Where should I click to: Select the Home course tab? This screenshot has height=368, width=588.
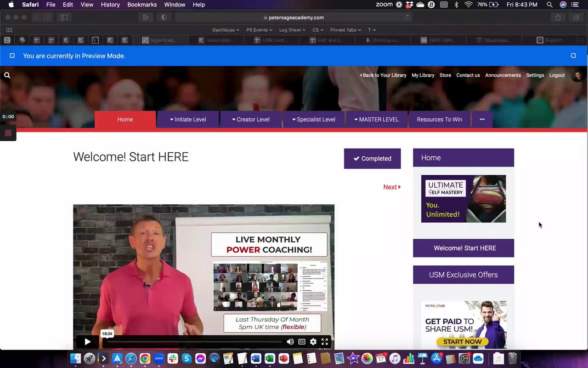click(x=125, y=120)
